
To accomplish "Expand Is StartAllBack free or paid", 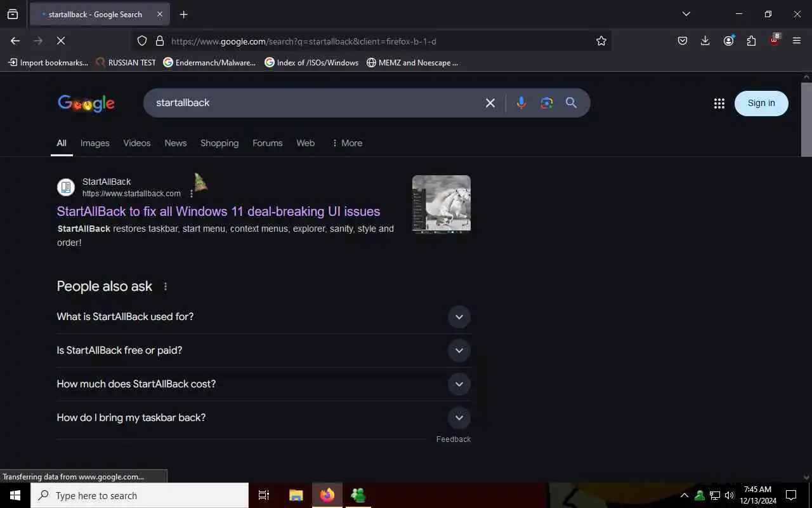I will pos(264,351).
